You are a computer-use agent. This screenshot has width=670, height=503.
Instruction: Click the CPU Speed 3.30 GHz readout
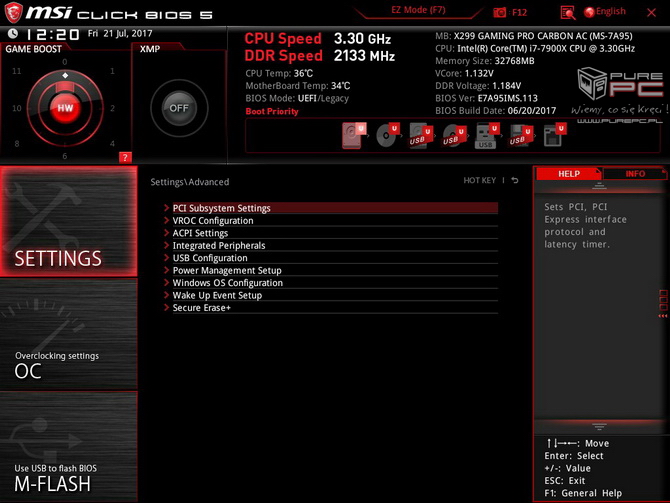pyautogui.click(x=317, y=38)
